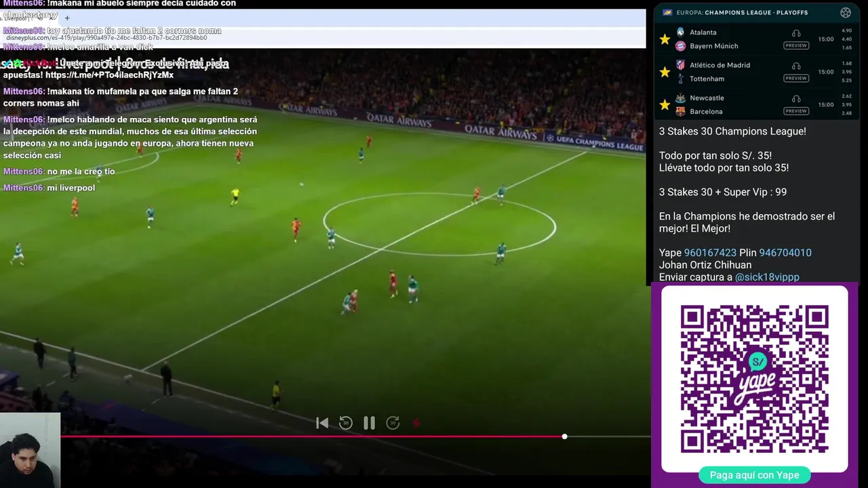Select draw odds 4.40 Atalanta match
The width and height of the screenshot is (868, 488).
[x=846, y=39]
